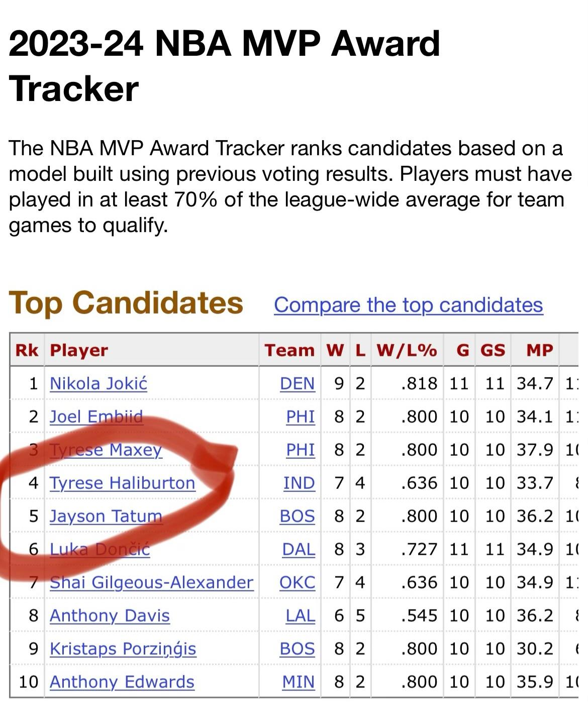Sort by the W/L% column header
The width and height of the screenshot is (588, 712).
tap(407, 350)
